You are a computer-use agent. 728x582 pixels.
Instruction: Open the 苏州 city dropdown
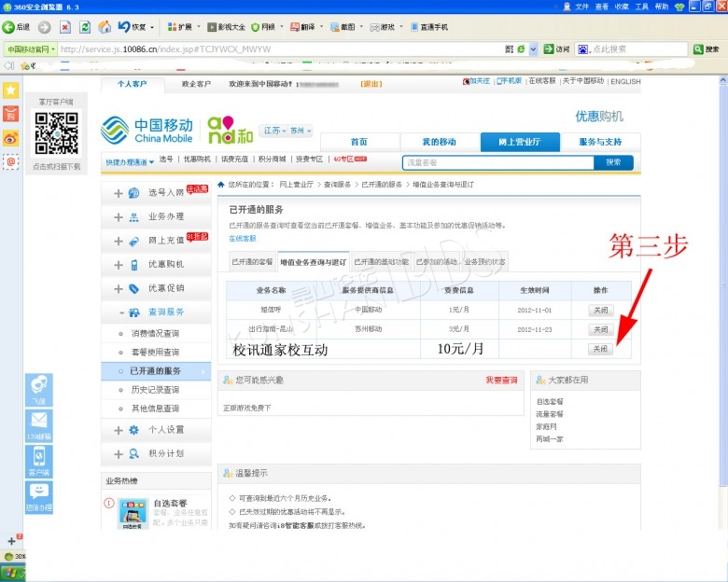(301, 131)
